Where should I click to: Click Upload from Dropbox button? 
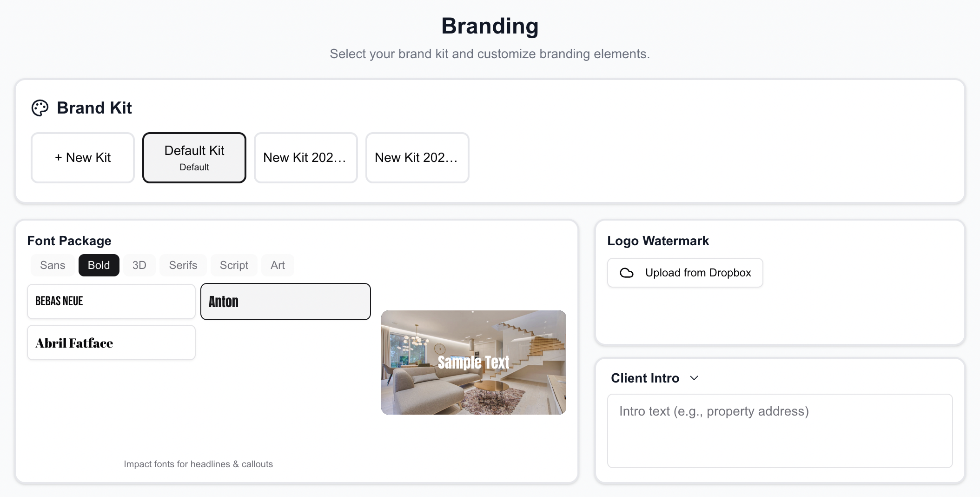coord(685,273)
